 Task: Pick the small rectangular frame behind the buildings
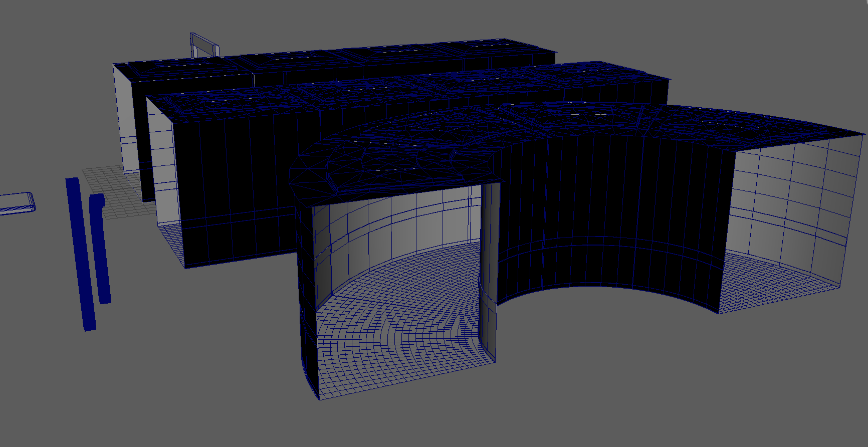pyautogui.click(x=204, y=45)
